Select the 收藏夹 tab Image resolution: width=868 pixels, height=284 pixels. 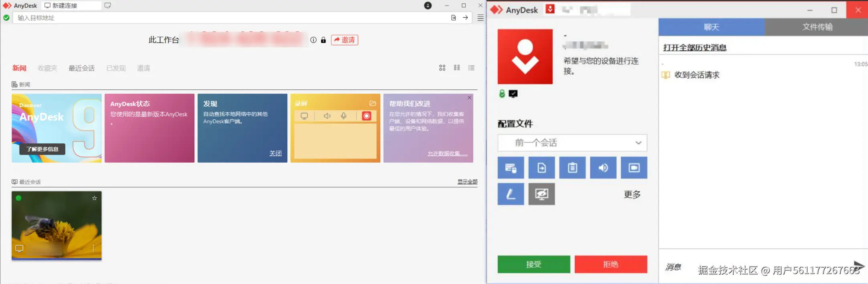pos(47,68)
